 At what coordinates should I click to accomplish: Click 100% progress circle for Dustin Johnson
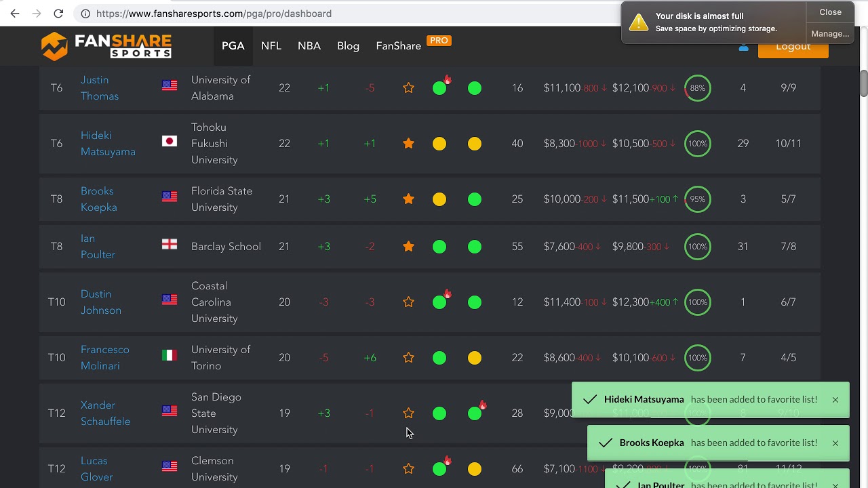pyautogui.click(x=698, y=302)
